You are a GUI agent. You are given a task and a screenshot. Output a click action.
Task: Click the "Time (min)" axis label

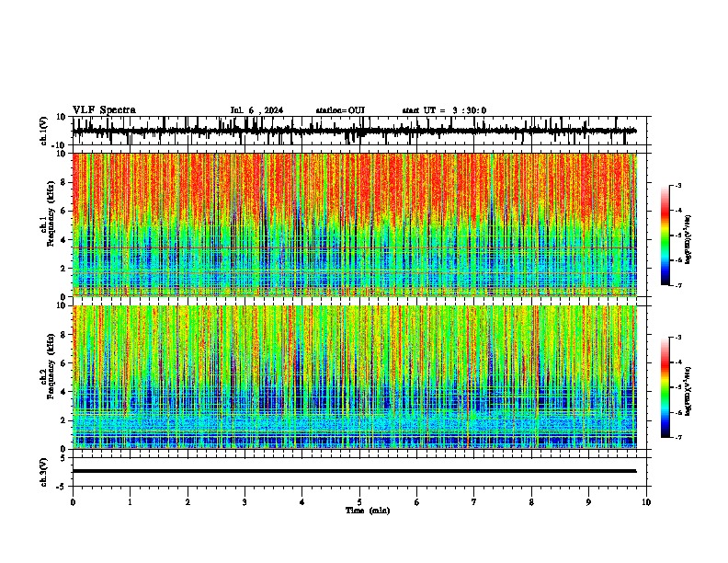tap(368, 511)
